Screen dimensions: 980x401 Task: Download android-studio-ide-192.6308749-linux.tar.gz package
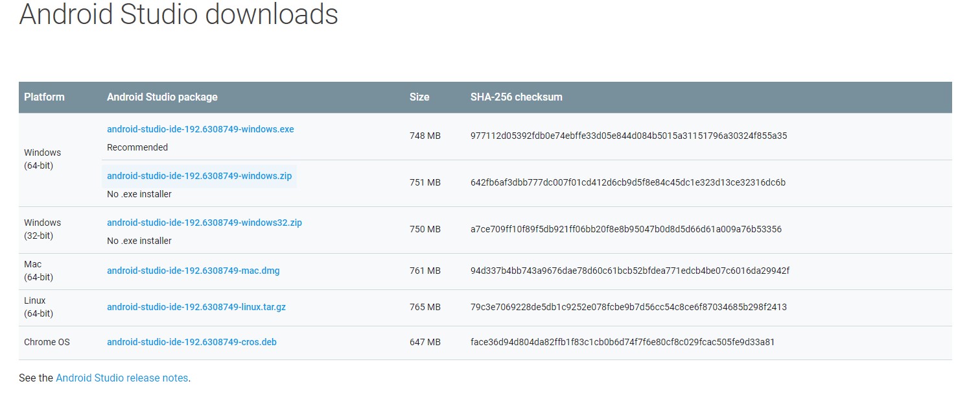point(196,307)
